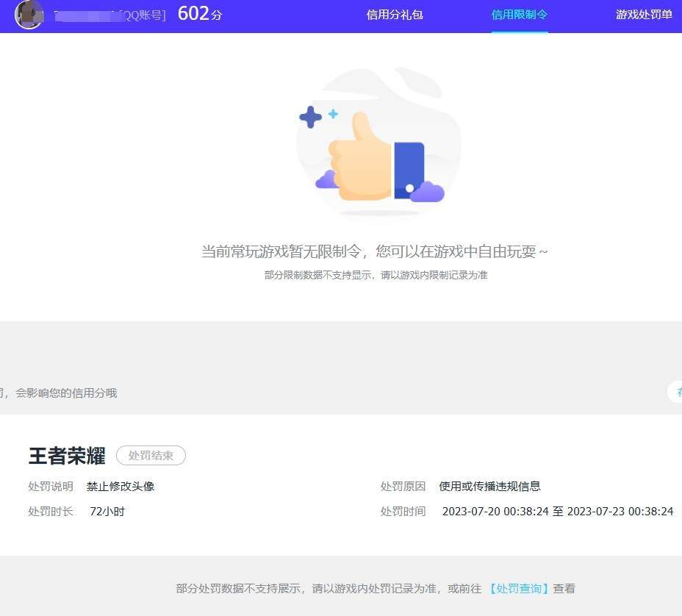Click the 使用或传播违规信息 penalty reason
The width and height of the screenshot is (682, 616).
click(x=489, y=487)
